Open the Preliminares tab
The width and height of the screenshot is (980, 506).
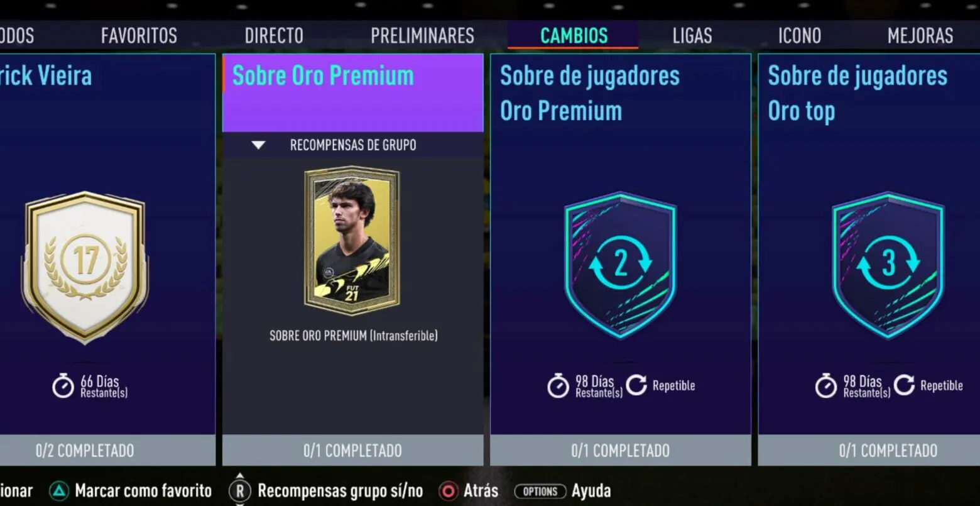422,36
